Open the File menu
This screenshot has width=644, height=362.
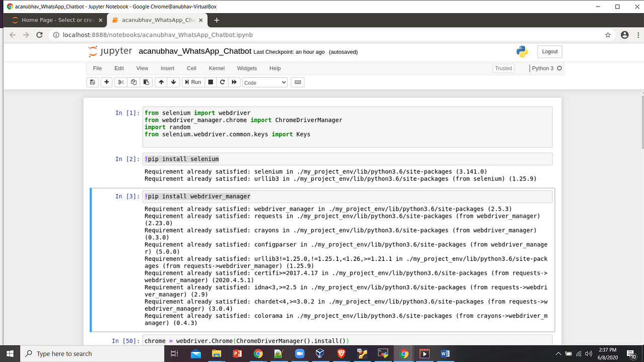tap(98, 68)
